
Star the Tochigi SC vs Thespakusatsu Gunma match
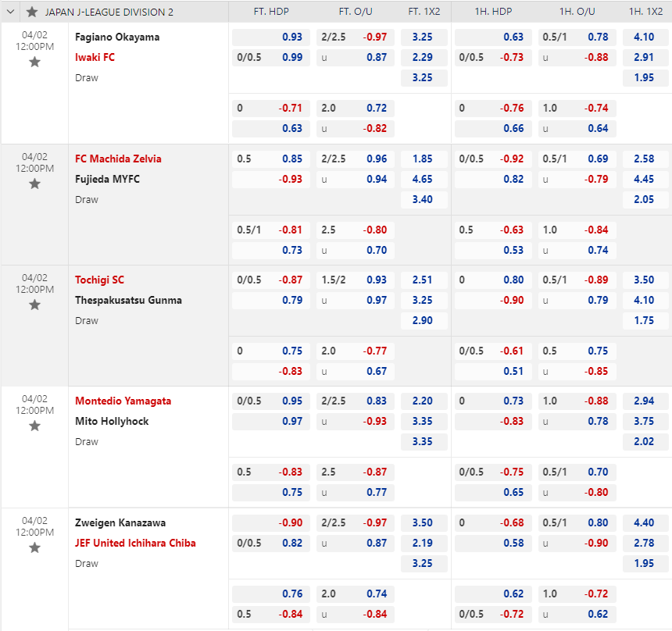coord(34,305)
